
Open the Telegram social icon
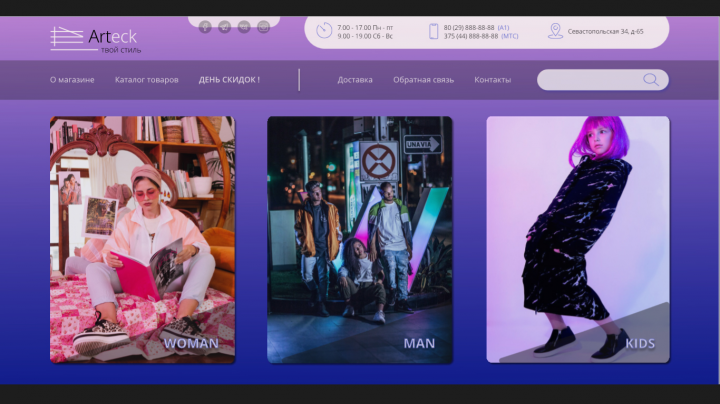click(x=225, y=27)
